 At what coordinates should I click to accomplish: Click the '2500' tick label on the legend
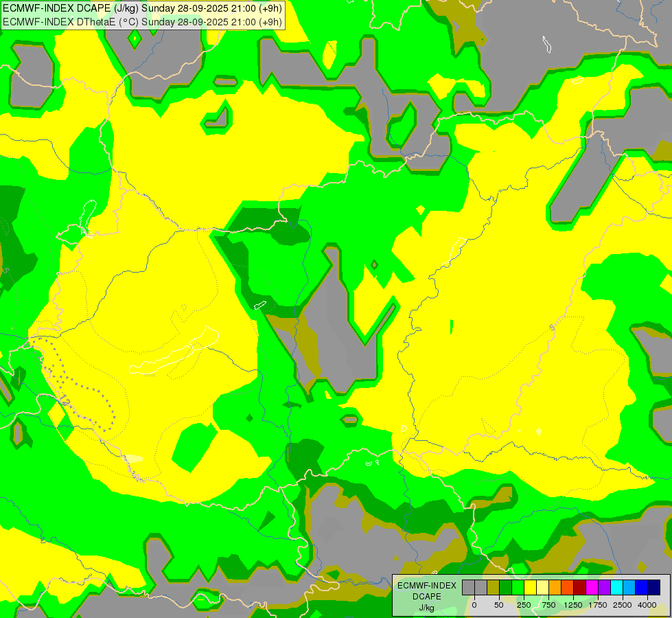point(623,605)
